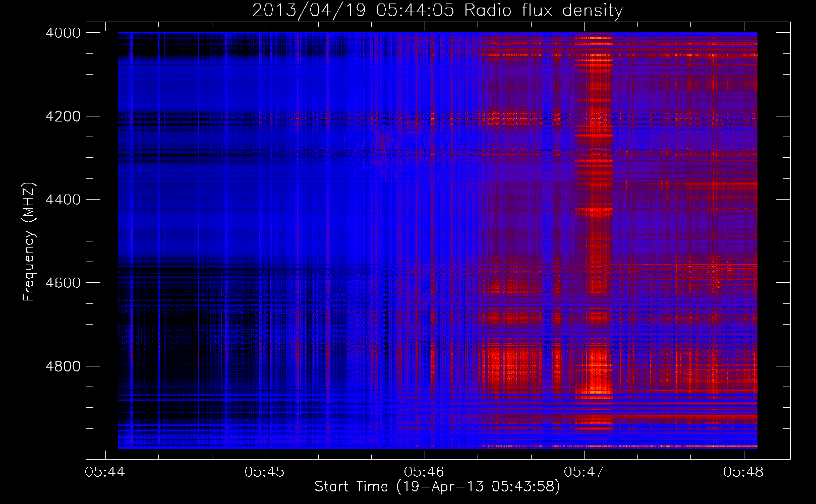Select the 'Frequency (MHZ)' axis label

coord(29,241)
